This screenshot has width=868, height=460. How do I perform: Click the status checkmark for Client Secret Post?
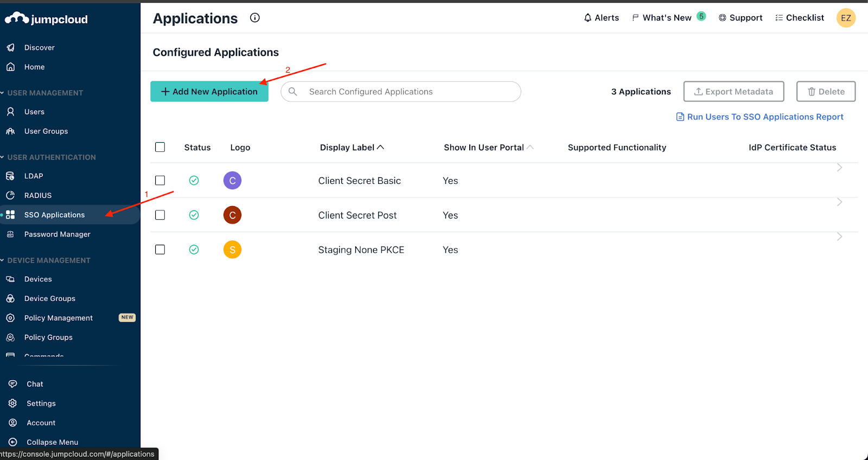pyautogui.click(x=194, y=215)
